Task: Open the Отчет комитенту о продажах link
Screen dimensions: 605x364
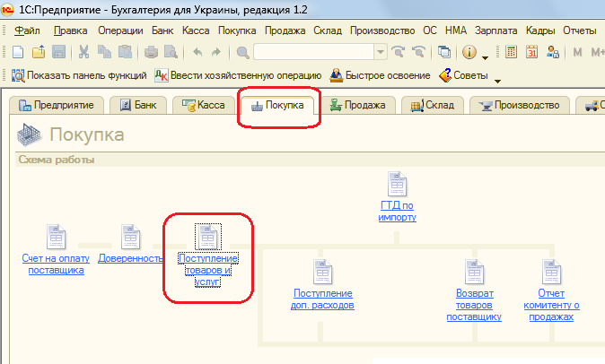Action: pyautogui.click(x=551, y=305)
